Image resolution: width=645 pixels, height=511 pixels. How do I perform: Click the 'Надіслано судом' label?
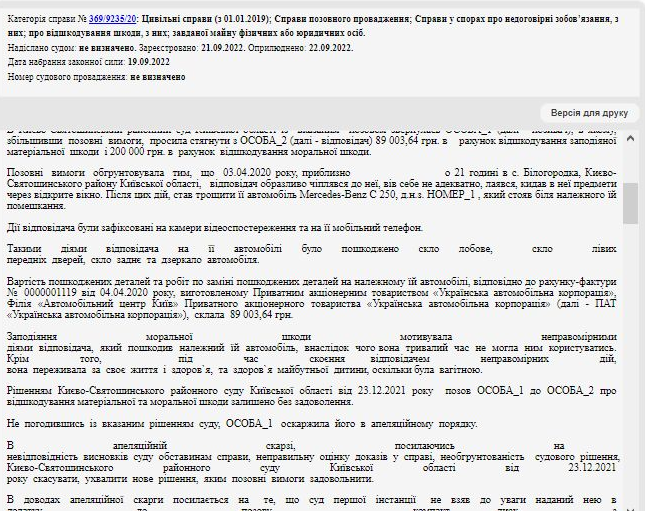coord(46,47)
